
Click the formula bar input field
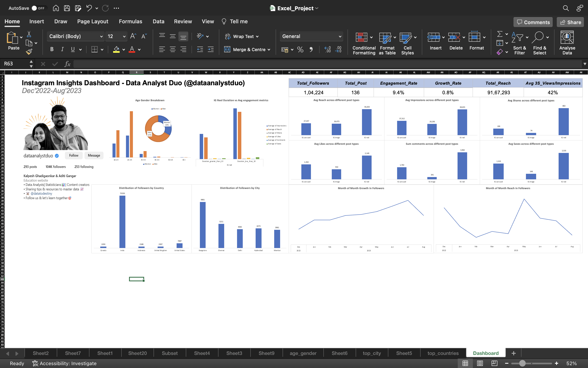(x=327, y=64)
